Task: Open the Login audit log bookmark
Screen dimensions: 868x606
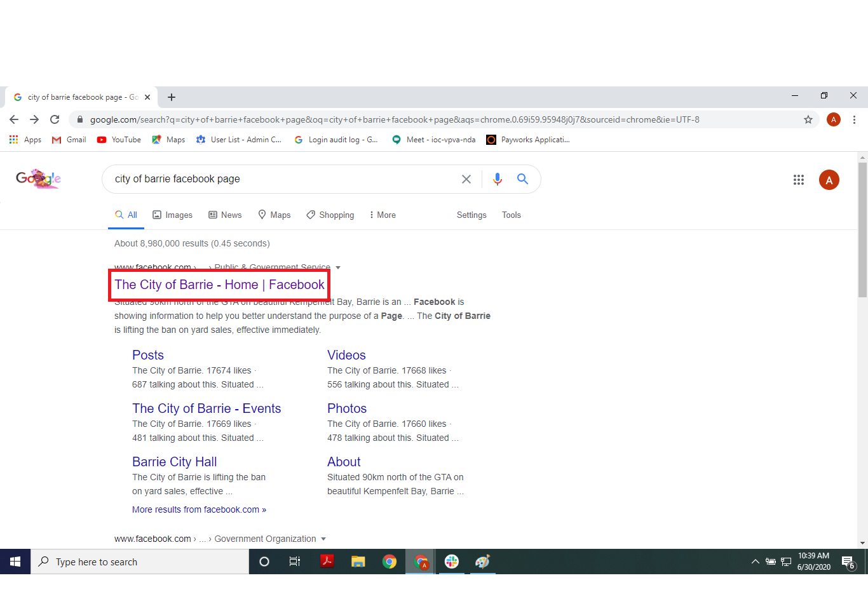Action: click(x=336, y=140)
